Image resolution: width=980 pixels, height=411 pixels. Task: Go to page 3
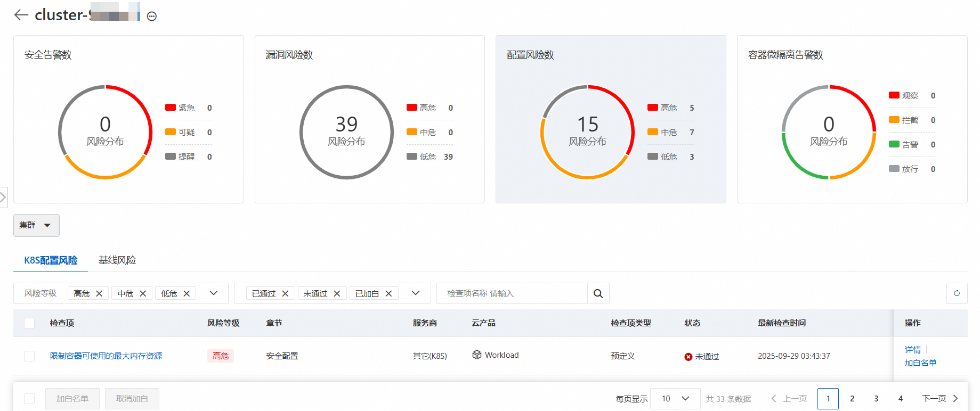[876, 399]
